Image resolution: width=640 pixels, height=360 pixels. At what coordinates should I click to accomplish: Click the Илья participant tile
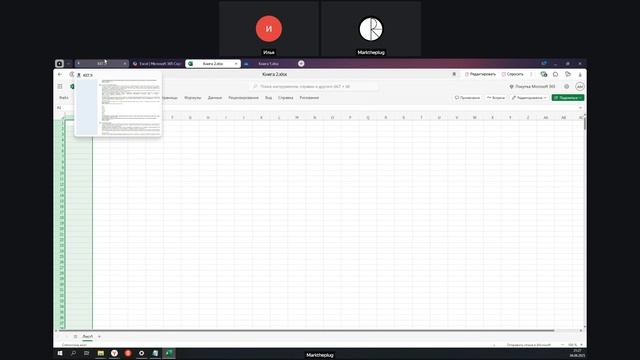pyautogui.click(x=269, y=29)
